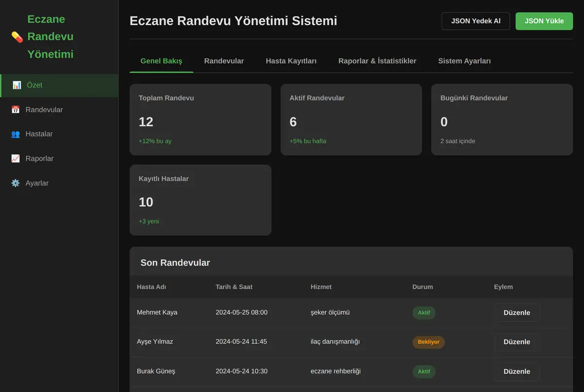Click the Aktif badge for Mehmet Kaya
Viewport: 584px width, 392px height.
pos(424,313)
